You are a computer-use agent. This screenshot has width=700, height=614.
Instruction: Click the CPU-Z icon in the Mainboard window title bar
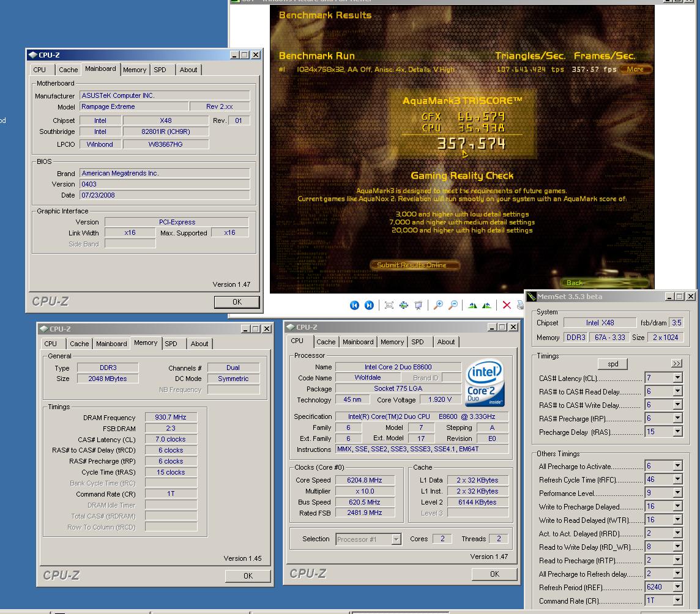click(32, 55)
